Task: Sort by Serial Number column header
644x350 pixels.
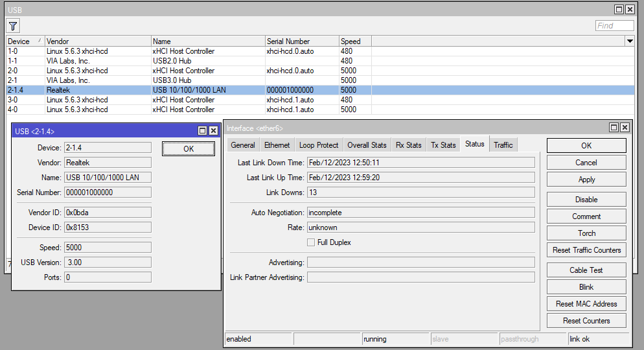Action: coord(302,41)
